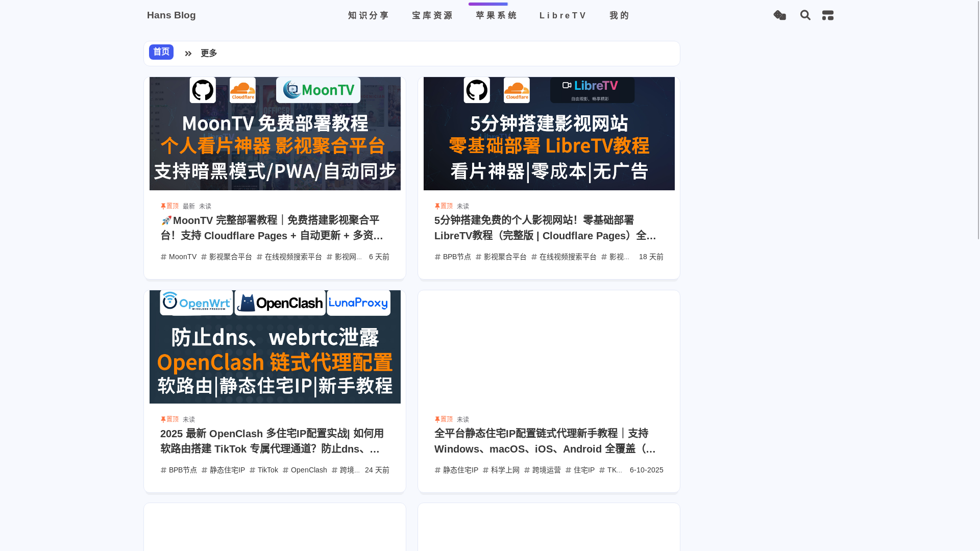This screenshot has width=980, height=551.
Task: Open the 宝库资源 menu
Action: (432, 15)
